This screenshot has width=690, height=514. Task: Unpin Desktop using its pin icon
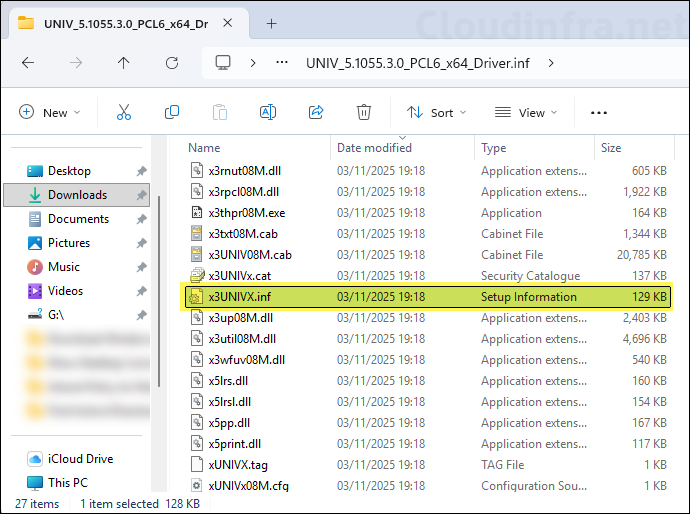click(141, 171)
